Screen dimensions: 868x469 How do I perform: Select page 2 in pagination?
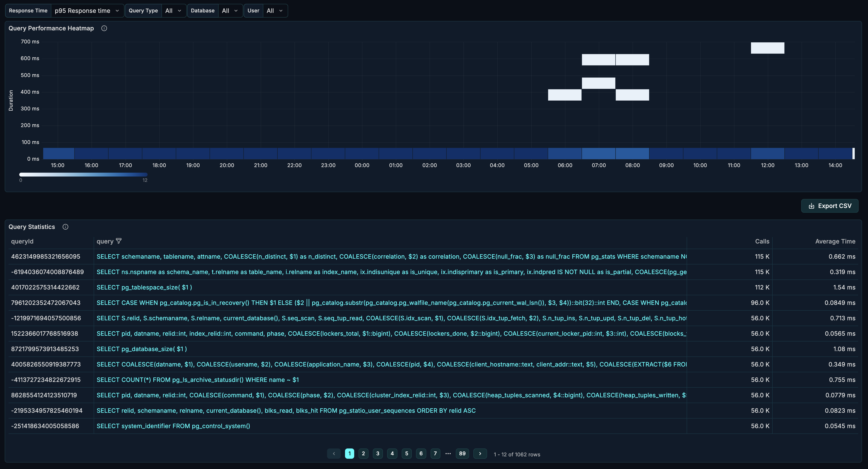pyautogui.click(x=363, y=454)
